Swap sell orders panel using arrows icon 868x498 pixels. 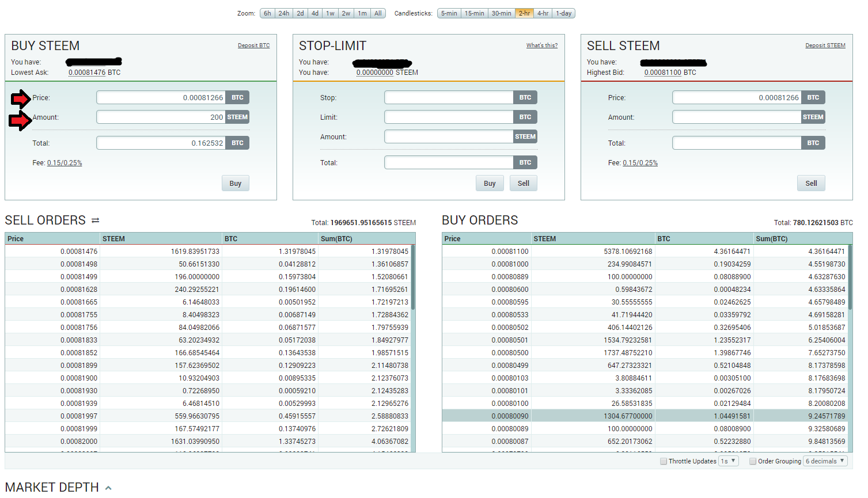96,221
